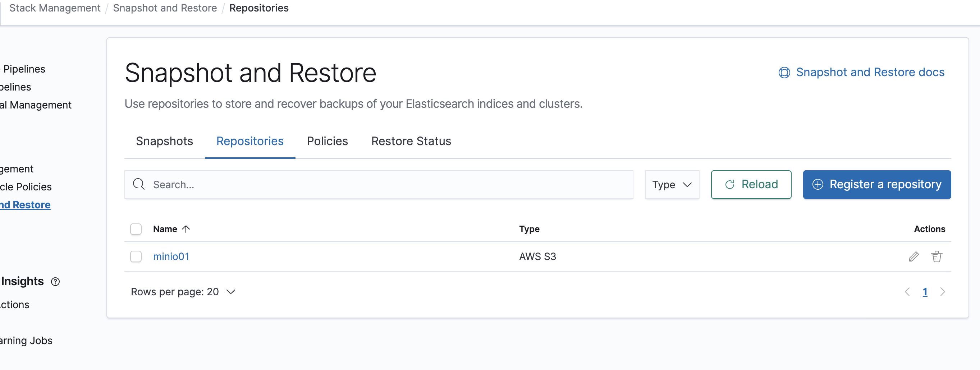Click the Reload button
The width and height of the screenshot is (980, 370).
(751, 185)
